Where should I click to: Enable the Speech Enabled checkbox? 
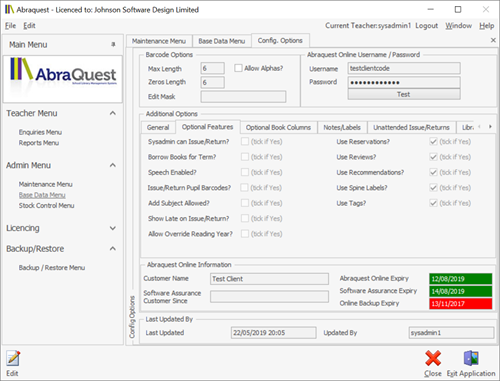(245, 172)
